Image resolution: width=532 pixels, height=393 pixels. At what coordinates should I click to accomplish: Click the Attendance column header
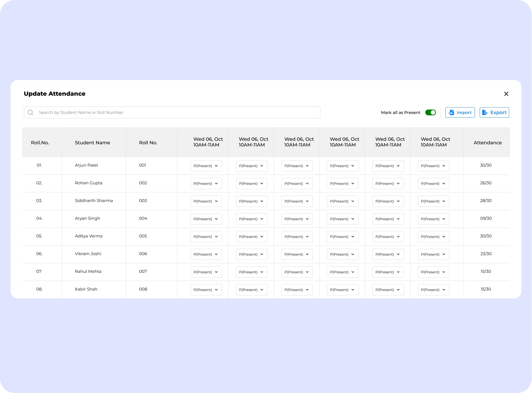click(488, 143)
